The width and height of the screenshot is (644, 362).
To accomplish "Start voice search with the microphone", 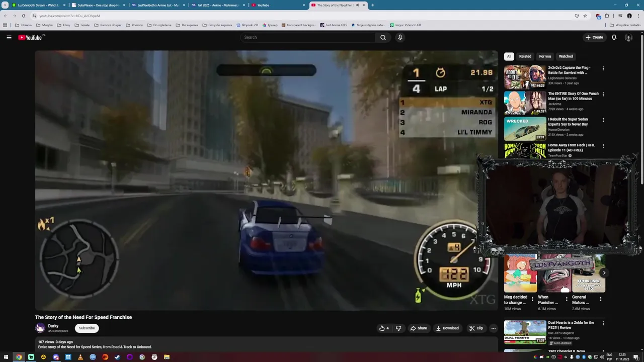I will [x=400, y=37].
